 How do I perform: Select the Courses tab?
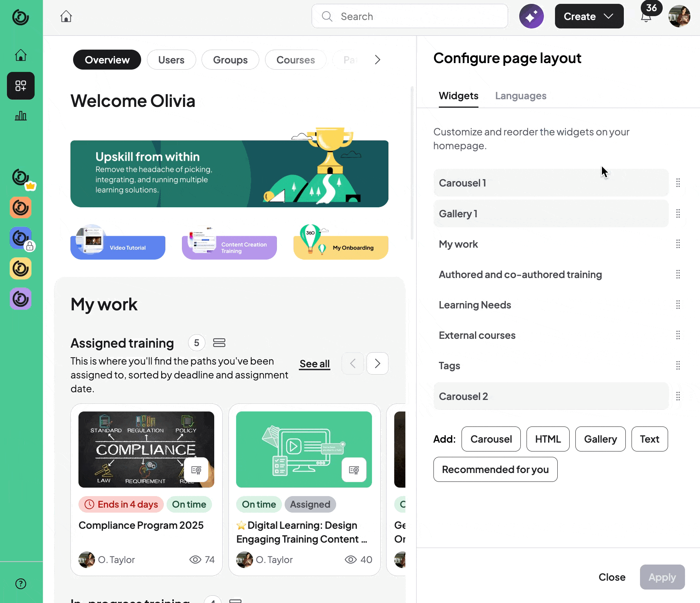click(295, 60)
